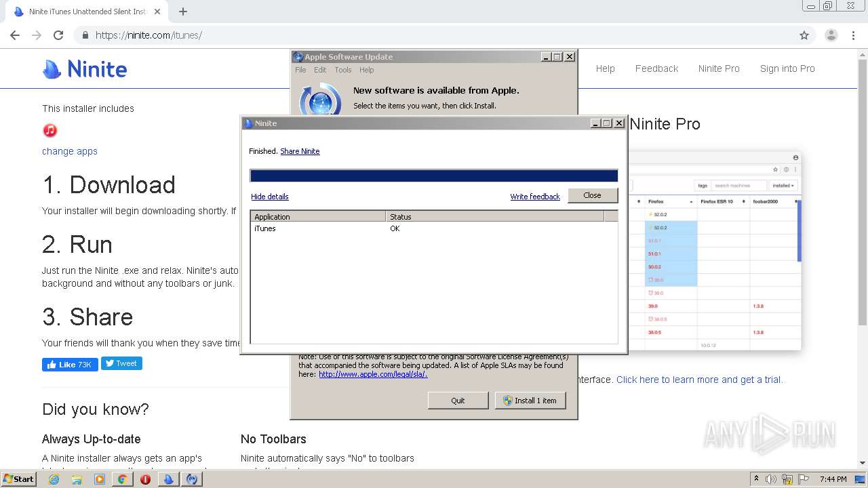
Task: Minimize the Ninite dialog window
Action: click(595, 123)
